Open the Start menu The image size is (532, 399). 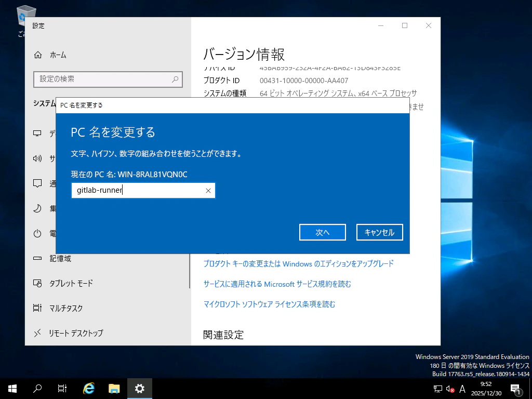(11, 388)
